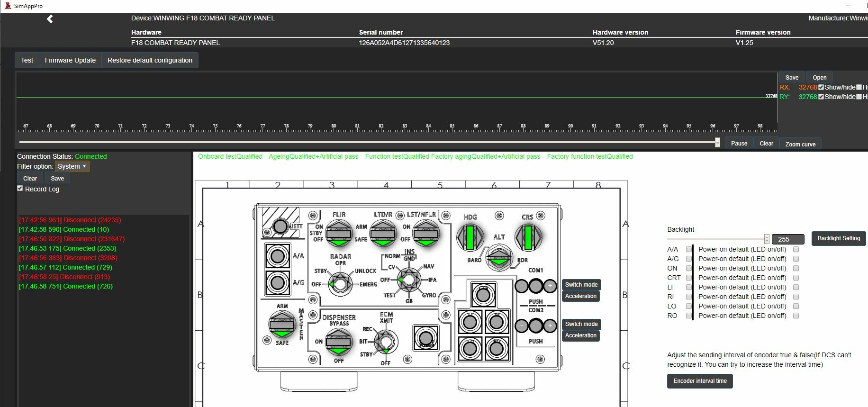
Task: Click the RADAR rotary knob
Action: pos(340,284)
